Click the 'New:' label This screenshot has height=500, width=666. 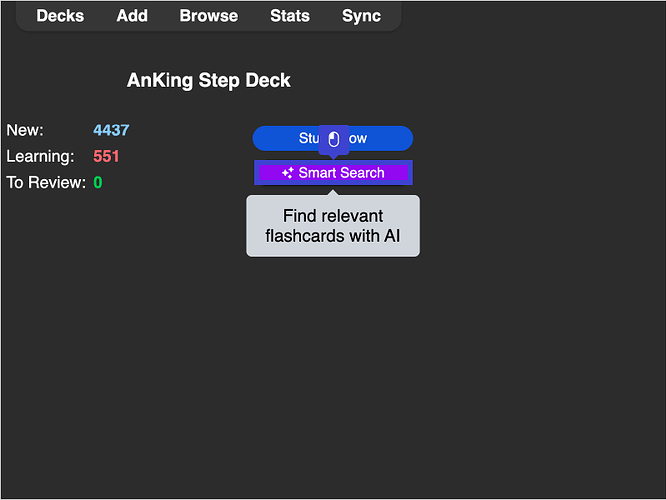tap(25, 130)
